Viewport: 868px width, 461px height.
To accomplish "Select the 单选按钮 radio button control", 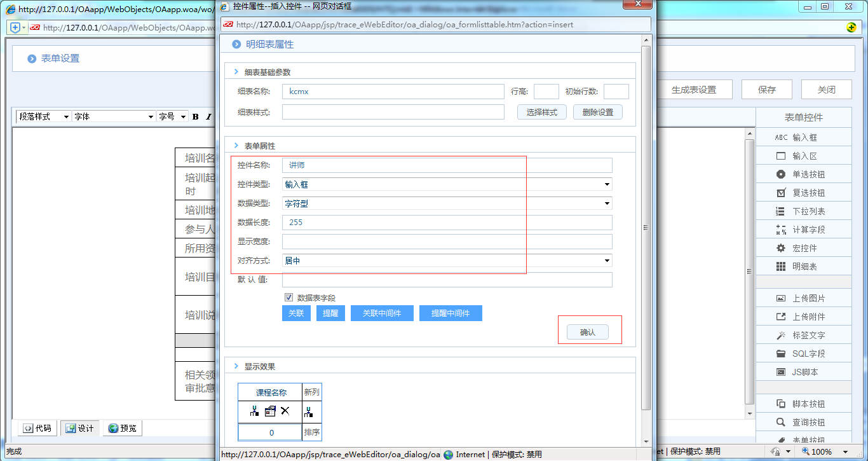I will pyautogui.click(x=803, y=174).
